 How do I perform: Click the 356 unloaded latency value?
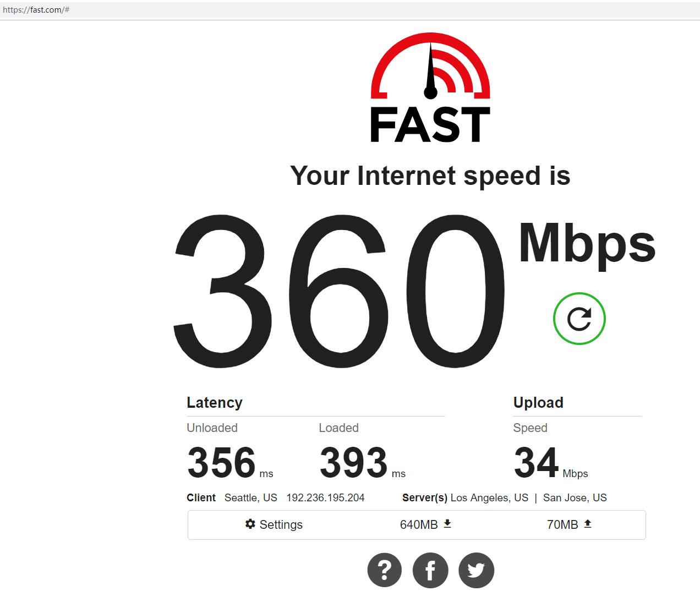coord(222,462)
